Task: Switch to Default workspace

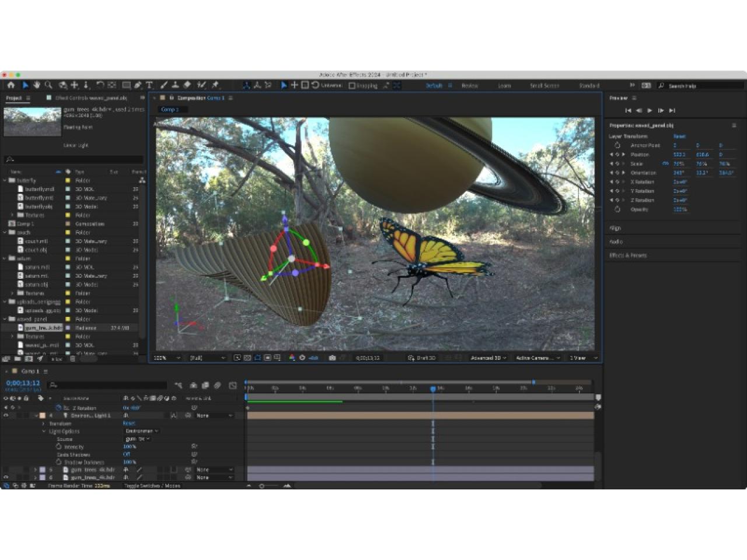Action: point(434,85)
